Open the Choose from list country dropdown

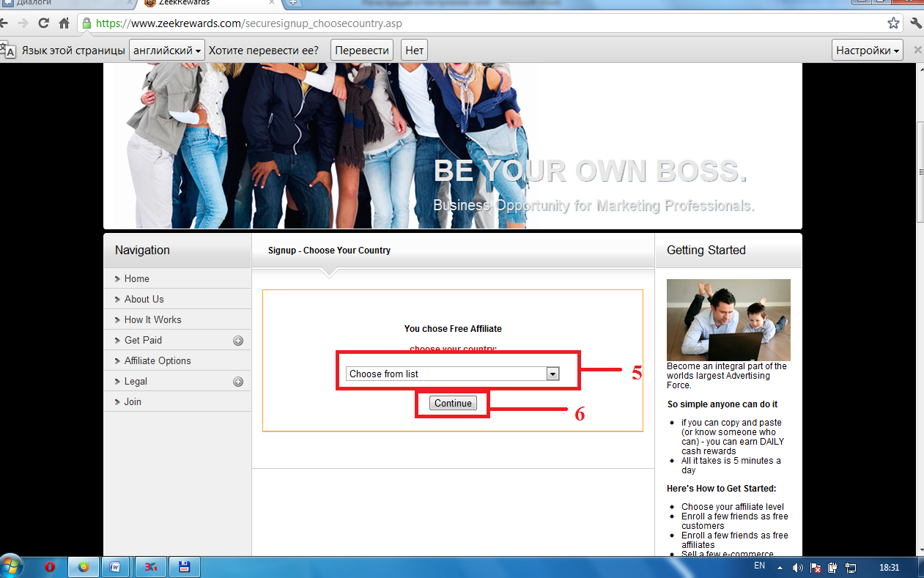click(453, 374)
